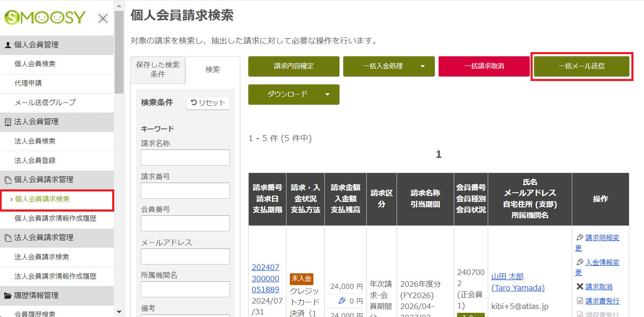Image resolution: width=644 pixels, height=317 pixels.
Task: Click the X icon beside 請求取消
Action: pos(579,286)
